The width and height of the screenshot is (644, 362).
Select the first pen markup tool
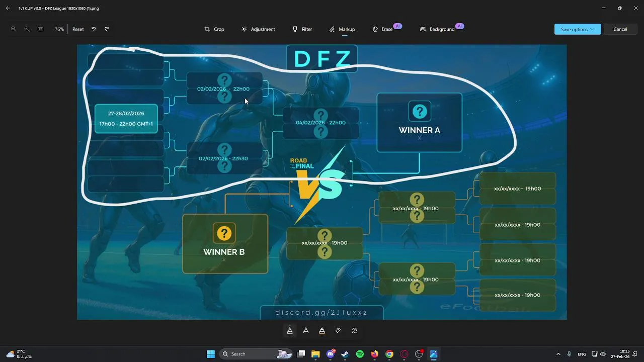point(290,330)
